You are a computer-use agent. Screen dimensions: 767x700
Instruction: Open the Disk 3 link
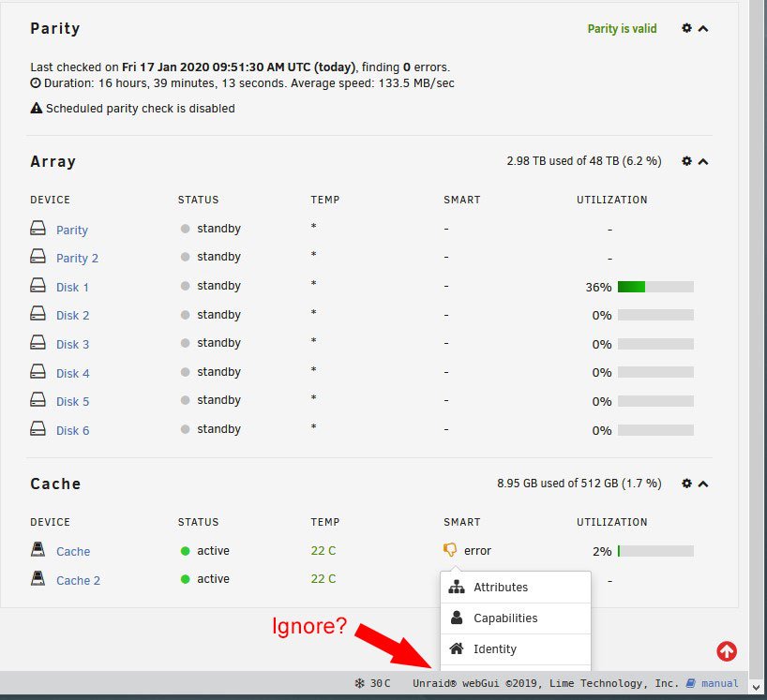point(73,344)
